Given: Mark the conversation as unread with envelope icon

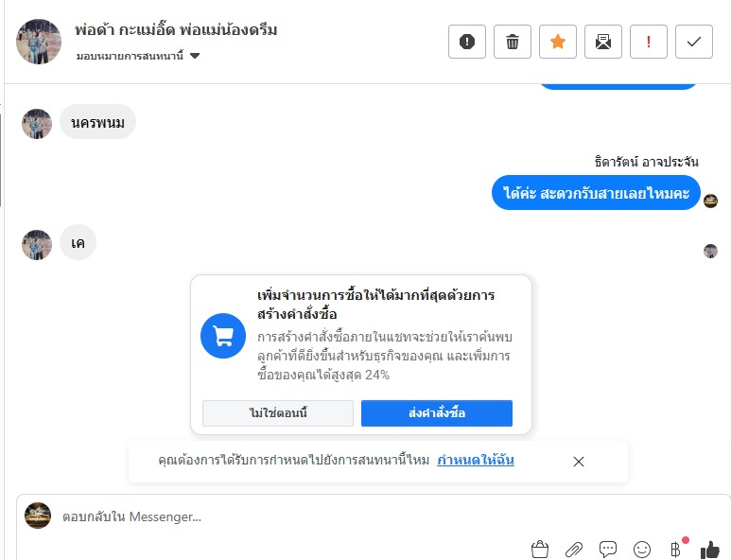Looking at the screenshot, I should tap(603, 42).
